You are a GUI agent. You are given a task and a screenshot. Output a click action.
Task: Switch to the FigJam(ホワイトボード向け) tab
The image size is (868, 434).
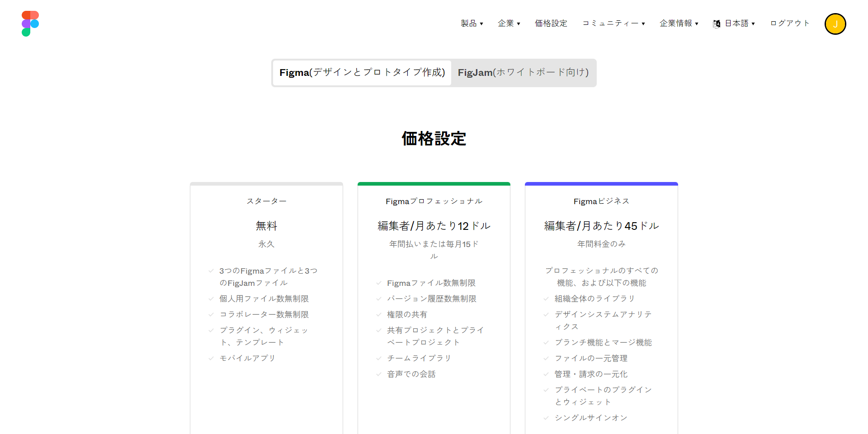(523, 73)
